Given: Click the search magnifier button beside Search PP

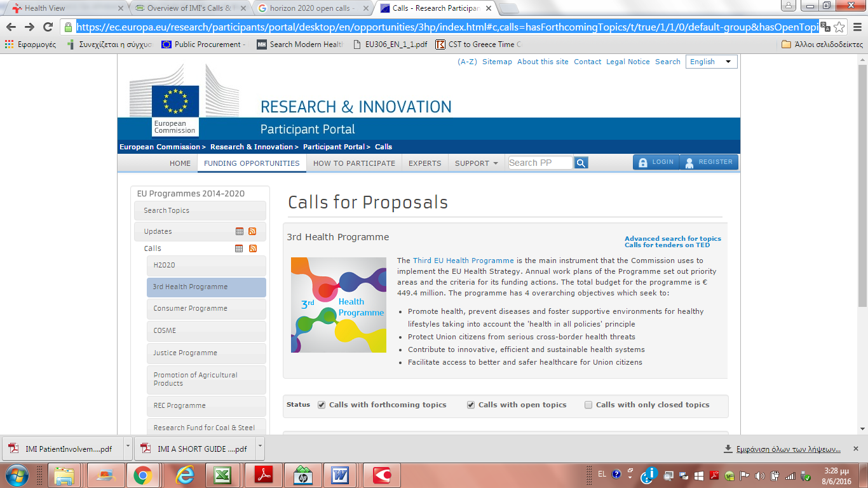Looking at the screenshot, I should click(581, 163).
